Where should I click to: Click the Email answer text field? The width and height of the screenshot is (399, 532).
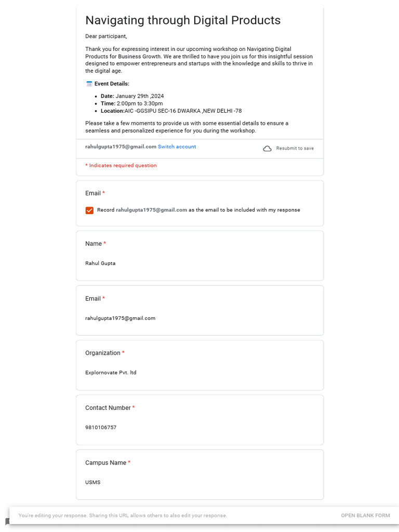point(120,318)
